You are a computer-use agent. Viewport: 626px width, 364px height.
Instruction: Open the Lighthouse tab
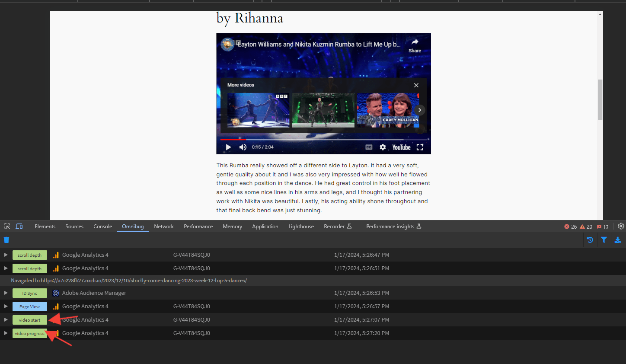click(x=301, y=227)
